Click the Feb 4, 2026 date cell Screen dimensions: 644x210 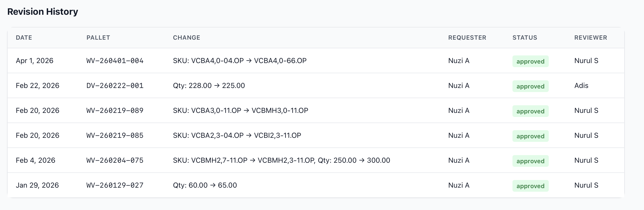36,160
